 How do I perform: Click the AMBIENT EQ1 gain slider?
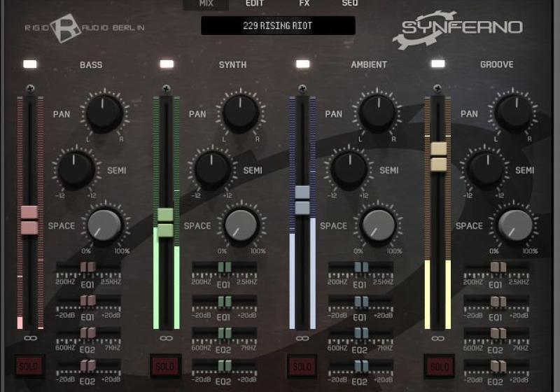pos(361,301)
